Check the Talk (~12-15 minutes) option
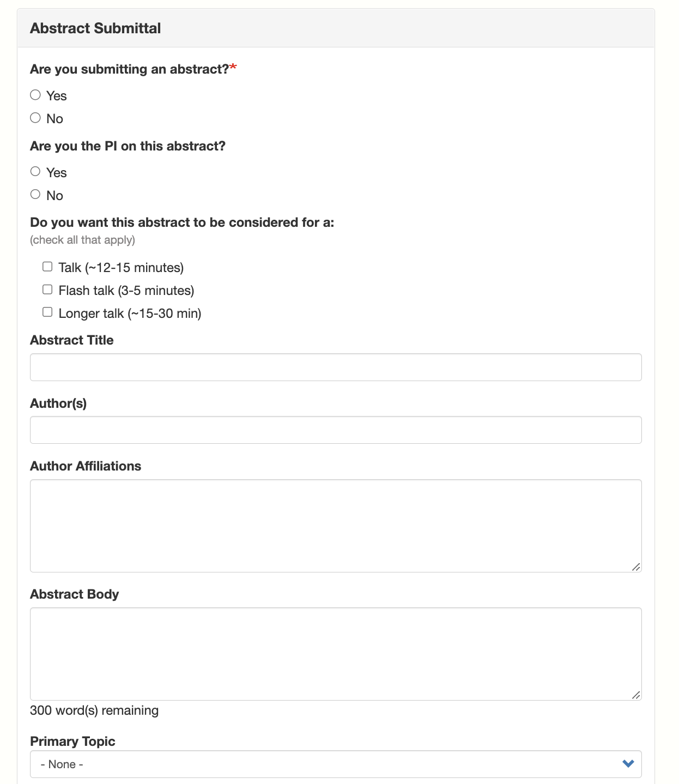The width and height of the screenshot is (679, 784). tap(47, 267)
